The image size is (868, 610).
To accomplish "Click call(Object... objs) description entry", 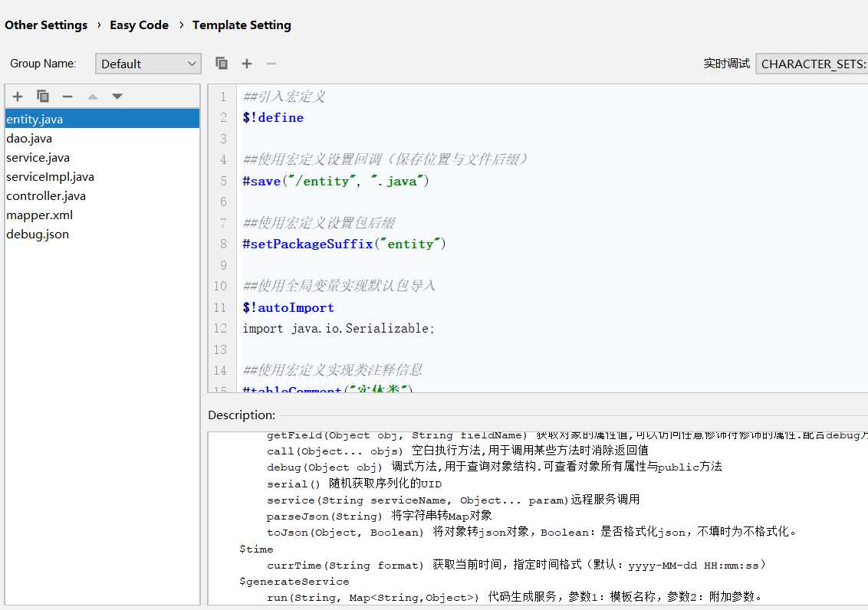I will [457, 451].
